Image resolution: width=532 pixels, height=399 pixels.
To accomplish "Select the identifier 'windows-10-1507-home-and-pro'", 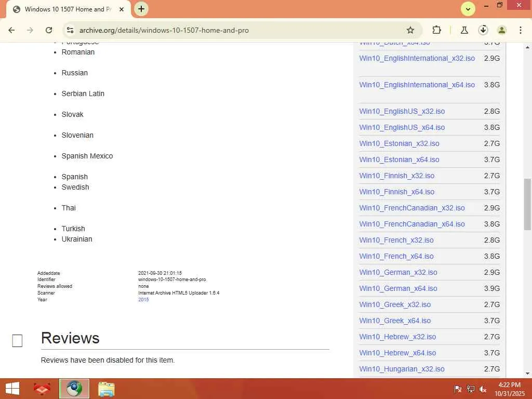I will point(172,280).
